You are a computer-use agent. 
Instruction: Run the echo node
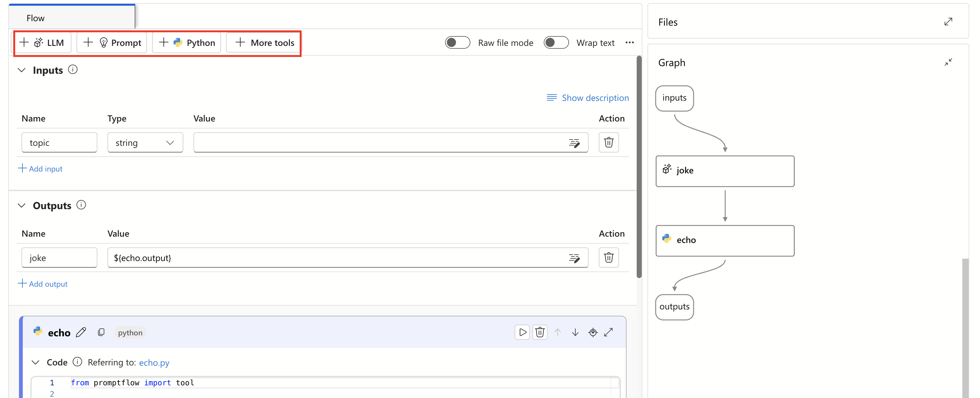[x=522, y=332]
